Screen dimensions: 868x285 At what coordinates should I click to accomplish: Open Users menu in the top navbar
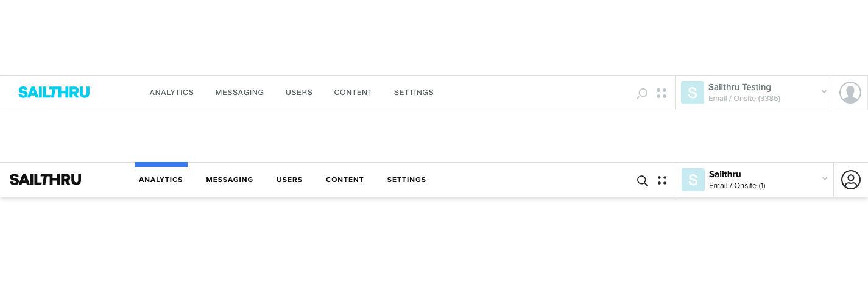pyautogui.click(x=299, y=93)
